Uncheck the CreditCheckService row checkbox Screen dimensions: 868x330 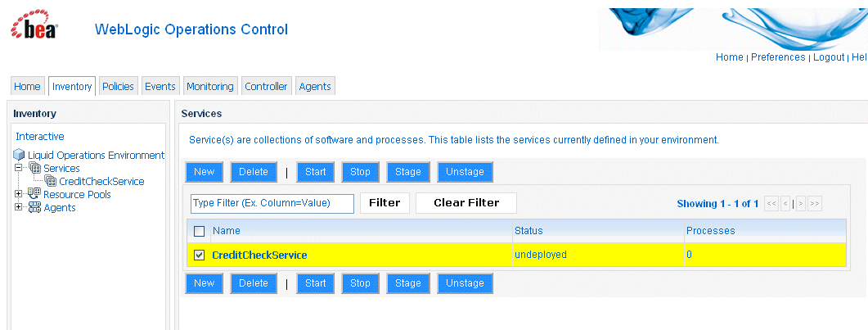click(200, 255)
